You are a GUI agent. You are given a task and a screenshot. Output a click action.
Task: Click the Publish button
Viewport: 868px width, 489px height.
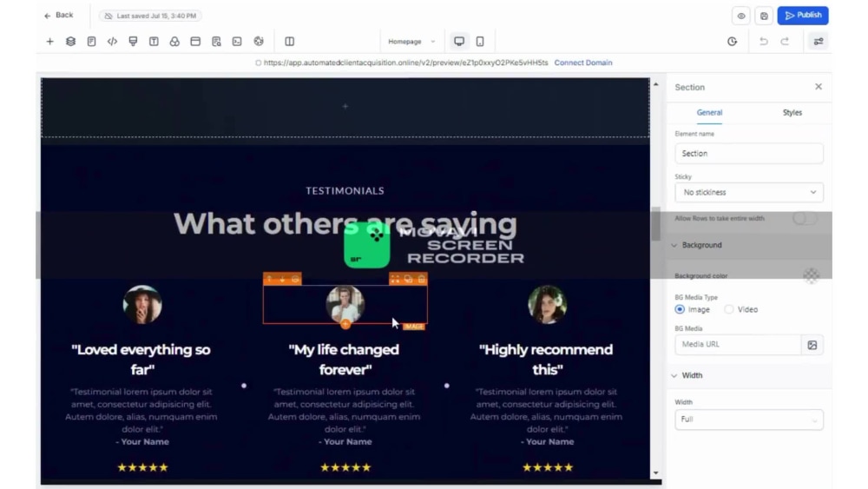(803, 16)
